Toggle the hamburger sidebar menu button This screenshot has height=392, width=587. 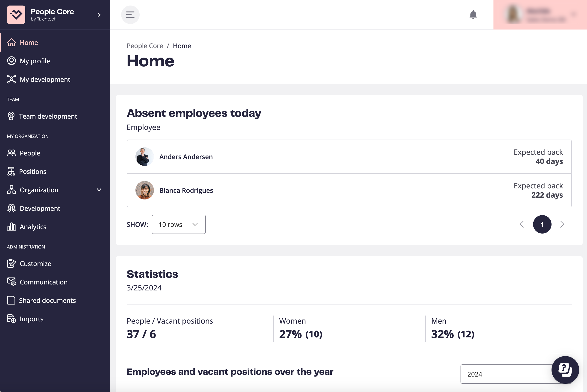[x=130, y=15]
